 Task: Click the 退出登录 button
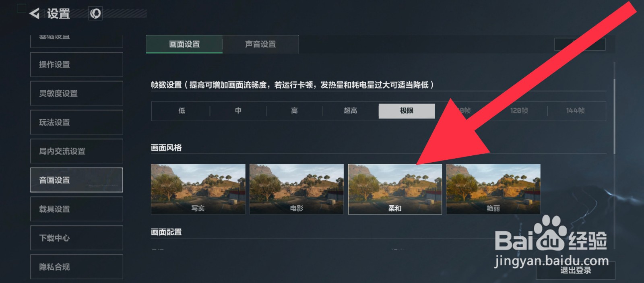tap(576, 271)
